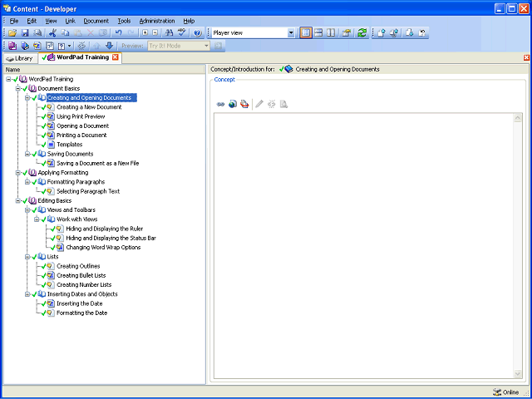
Task: Click the blue Help question mark icon
Action: tap(198, 33)
